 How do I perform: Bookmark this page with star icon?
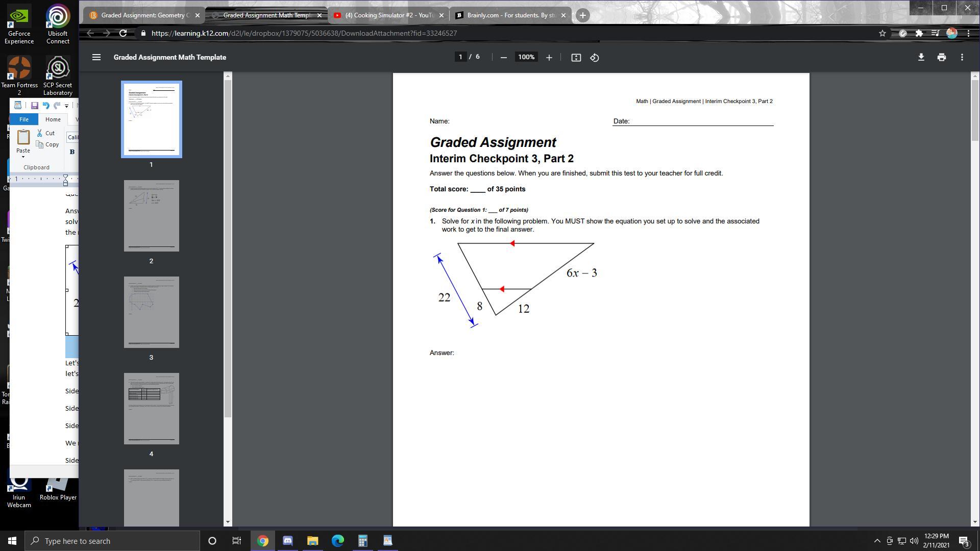(x=882, y=33)
